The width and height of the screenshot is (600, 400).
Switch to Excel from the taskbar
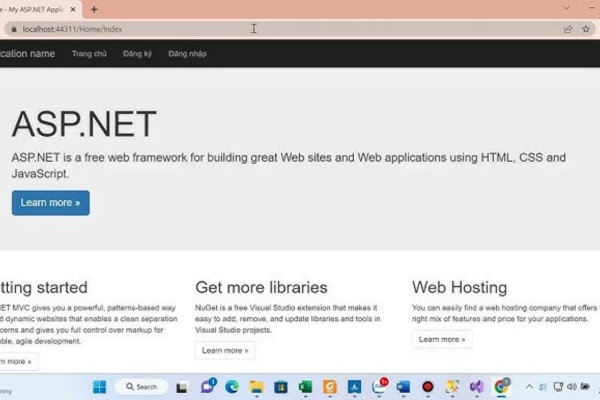(305, 387)
